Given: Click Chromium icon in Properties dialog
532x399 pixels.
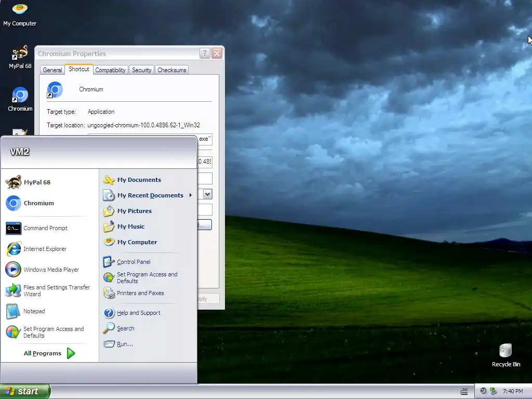Looking at the screenshot, I should tap(55, 89).
